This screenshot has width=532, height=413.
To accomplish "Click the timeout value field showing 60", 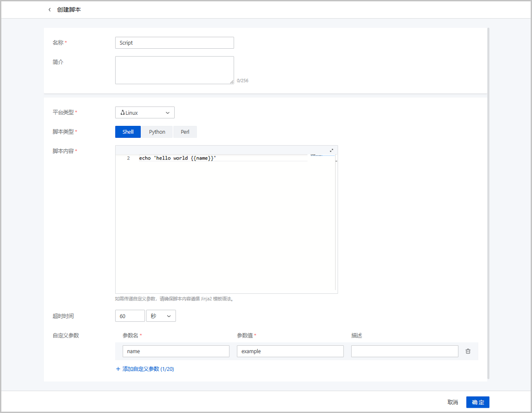I will tap(129, 316).
